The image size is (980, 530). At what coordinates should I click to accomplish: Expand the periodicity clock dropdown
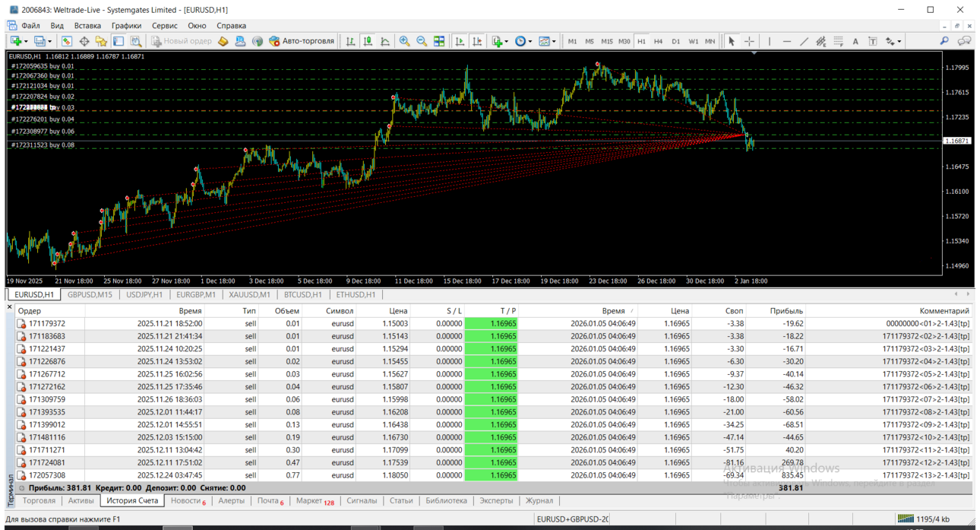530,41
